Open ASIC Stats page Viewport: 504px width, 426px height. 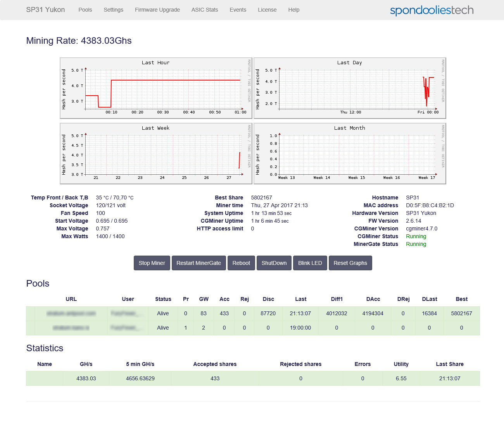(205, 10)
